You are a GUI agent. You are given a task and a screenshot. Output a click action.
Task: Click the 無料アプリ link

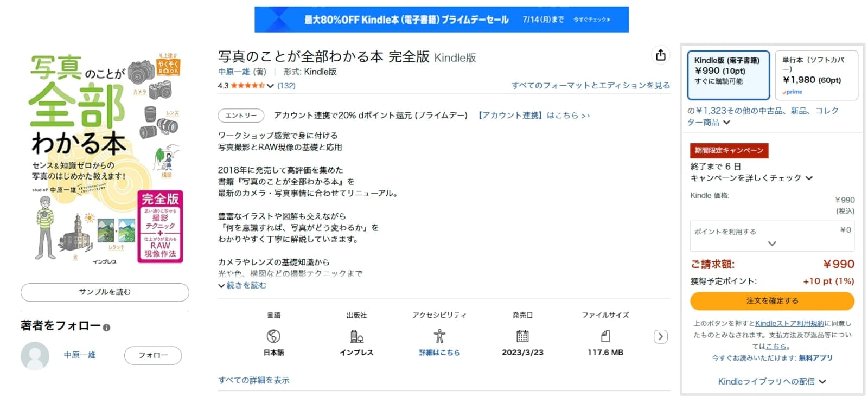815,358
